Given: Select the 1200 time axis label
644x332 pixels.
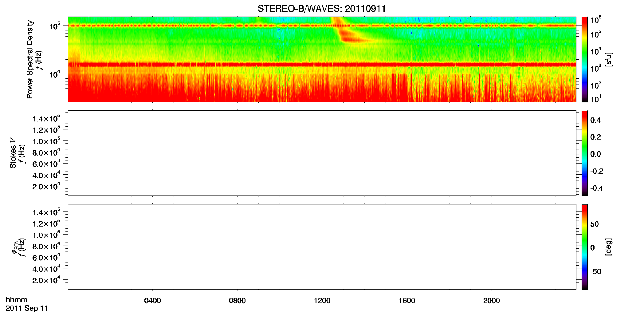Looking at the screenshot, I should (x=322, y=301).
